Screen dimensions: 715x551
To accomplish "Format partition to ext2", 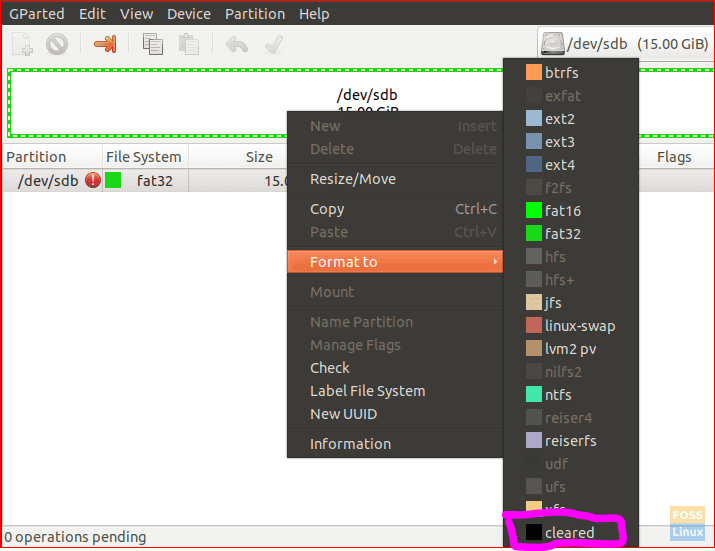I will [x=571, y=119].
